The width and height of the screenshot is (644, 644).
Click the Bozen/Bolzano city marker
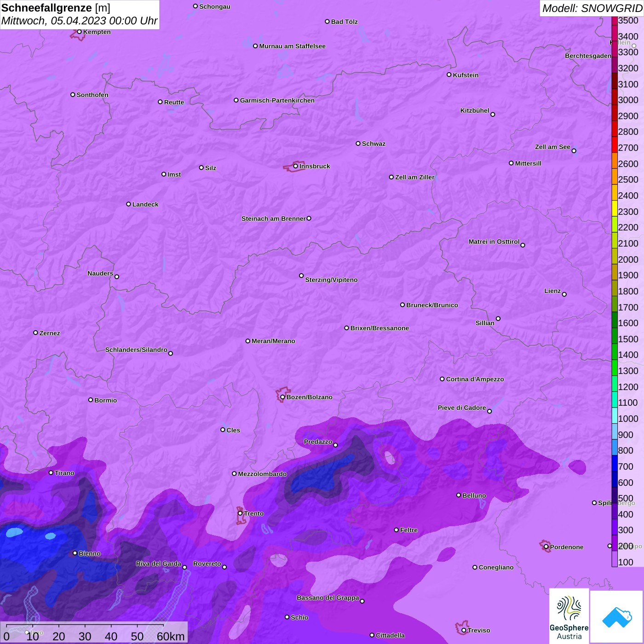coord(282,397)
